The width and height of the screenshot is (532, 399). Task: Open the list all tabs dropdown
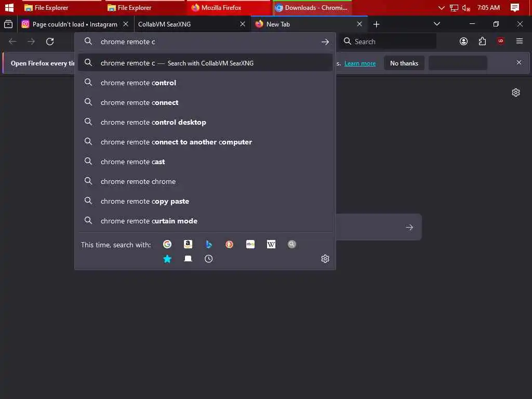tap(437, 24)
